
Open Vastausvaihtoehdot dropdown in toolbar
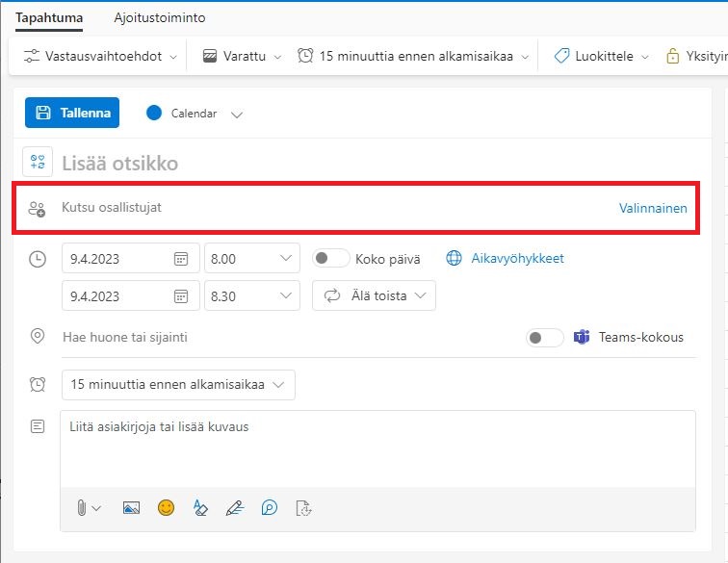click(x=100, y=56)
